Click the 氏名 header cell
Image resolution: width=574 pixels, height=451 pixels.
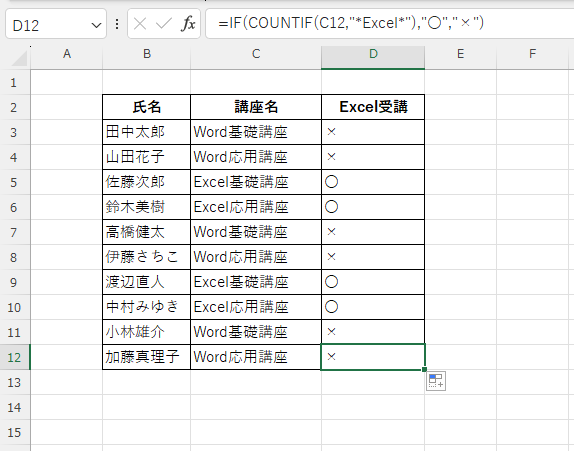[x=146, y=107]
